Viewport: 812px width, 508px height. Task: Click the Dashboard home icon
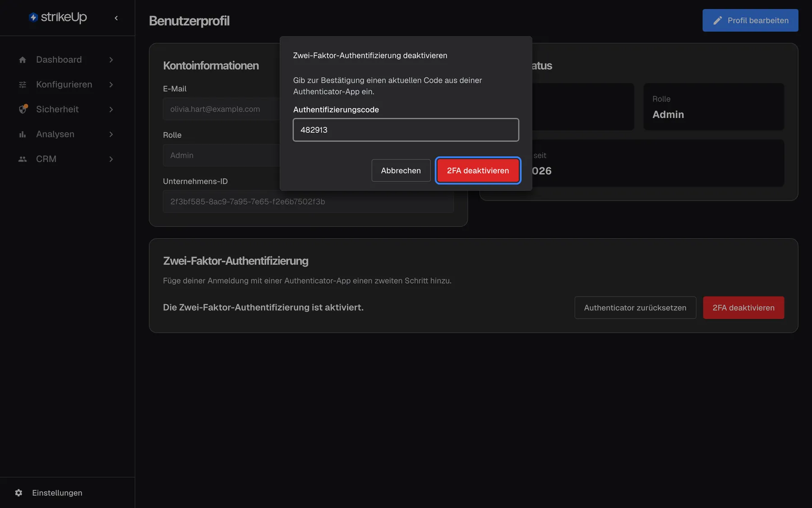click(23, 60)
